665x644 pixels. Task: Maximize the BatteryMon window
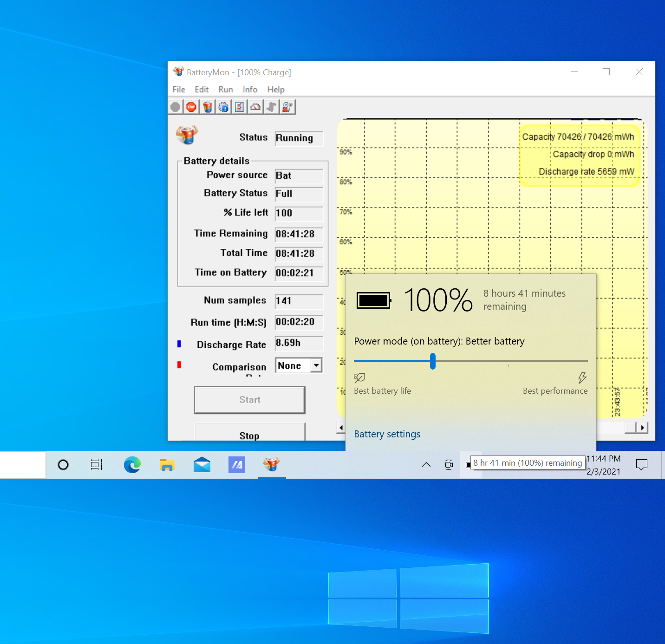606,72
